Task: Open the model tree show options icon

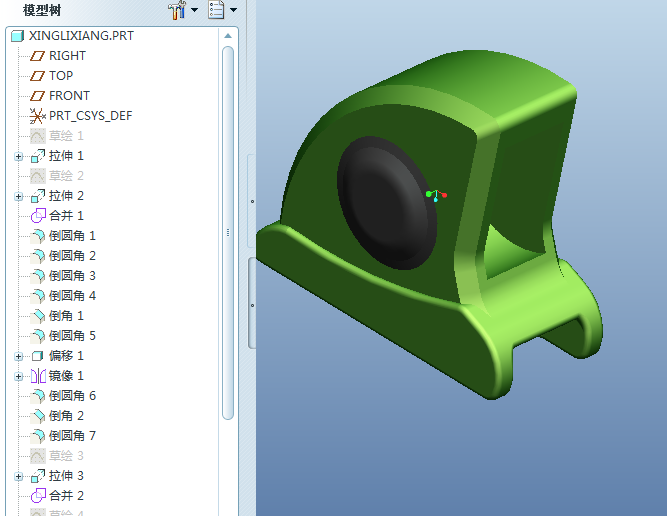Action: coord(216,9)
